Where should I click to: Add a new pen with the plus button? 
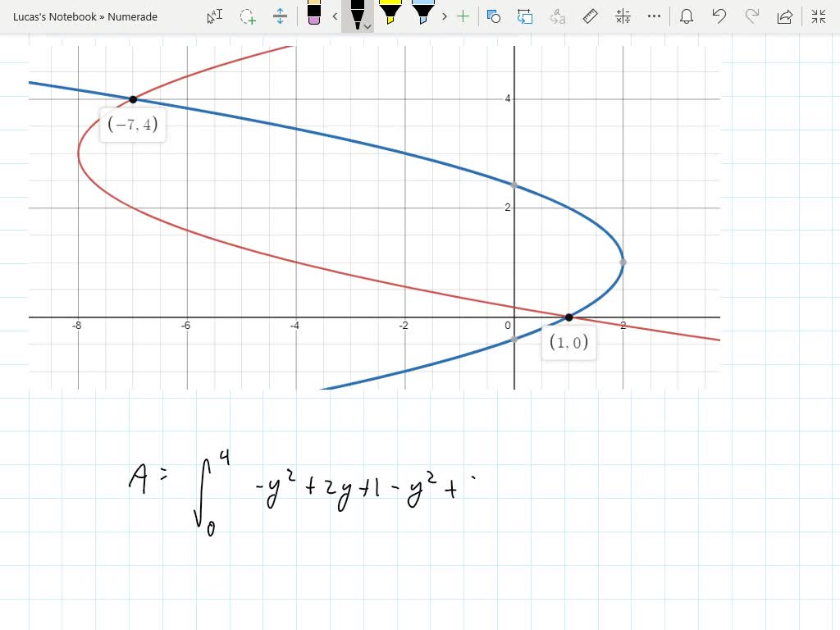(463, 16)
